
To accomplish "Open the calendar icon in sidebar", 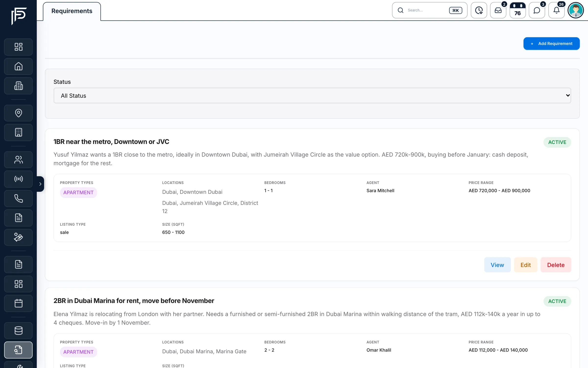I will click(18, 303).
